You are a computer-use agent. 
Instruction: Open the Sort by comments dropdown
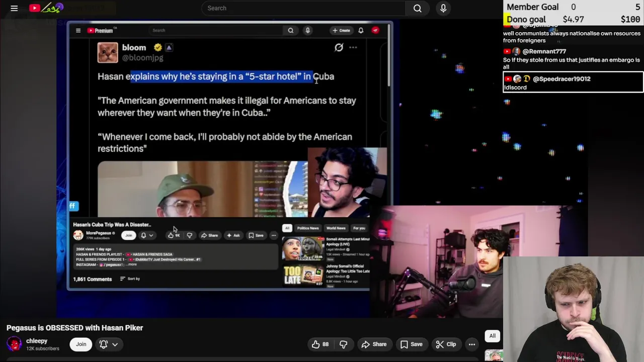point(130,279)
